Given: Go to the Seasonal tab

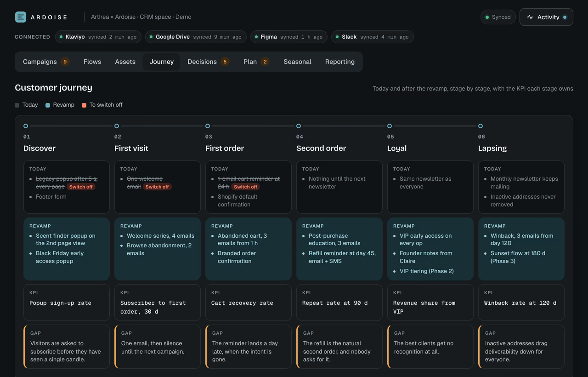Looking at the screenshot, I should pyautogui.click(x=298, y=62).
